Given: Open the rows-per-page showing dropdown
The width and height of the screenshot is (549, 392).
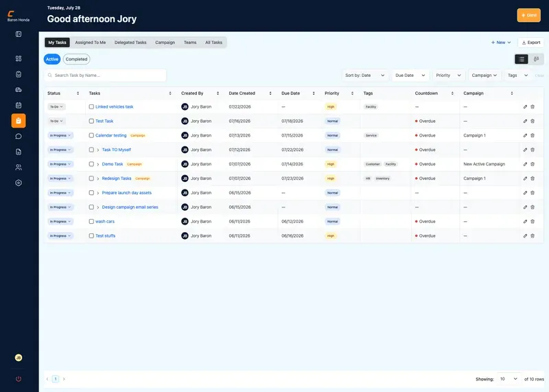Looking at the screenshot, I should pyautogui.click(x=509, y=379).
